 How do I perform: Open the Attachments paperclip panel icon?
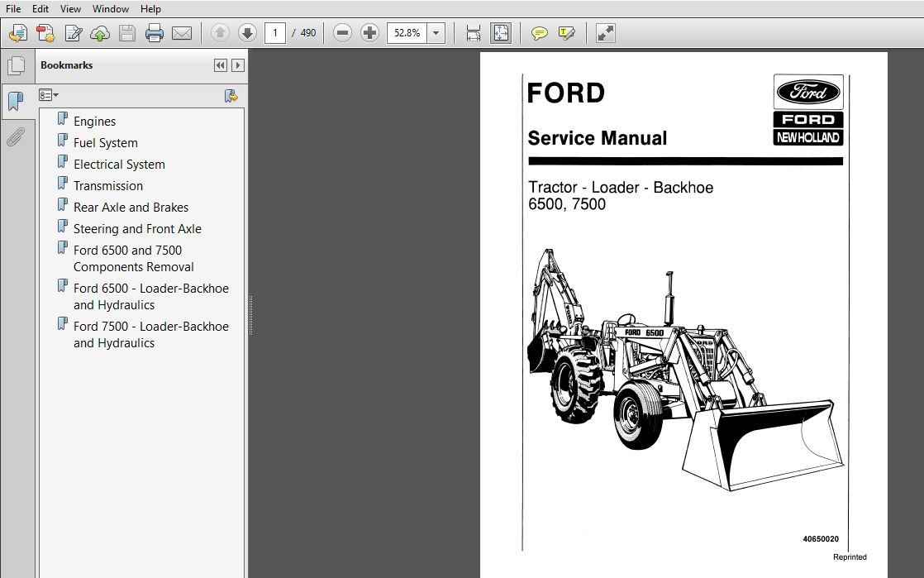point(16,137)
